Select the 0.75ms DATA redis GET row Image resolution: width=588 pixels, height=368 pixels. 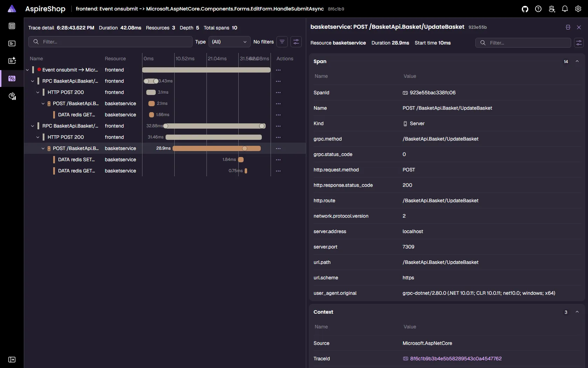[x=165, y=171]
